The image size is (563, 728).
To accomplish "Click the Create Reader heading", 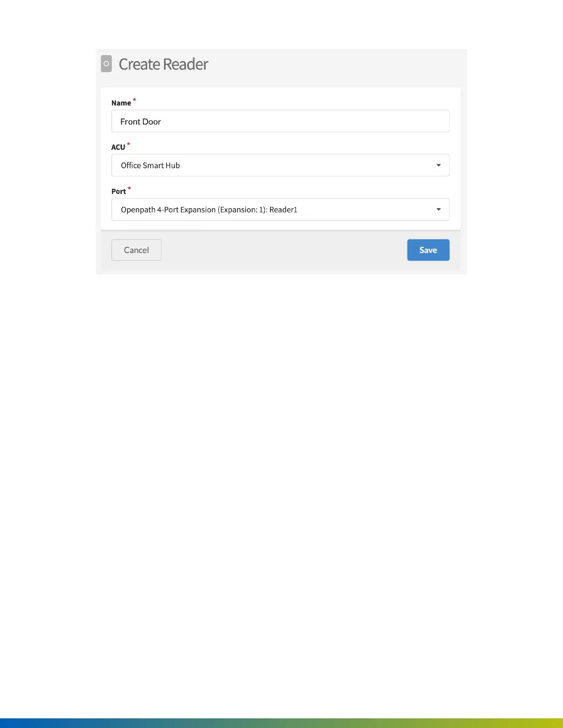I will point(163,64).
